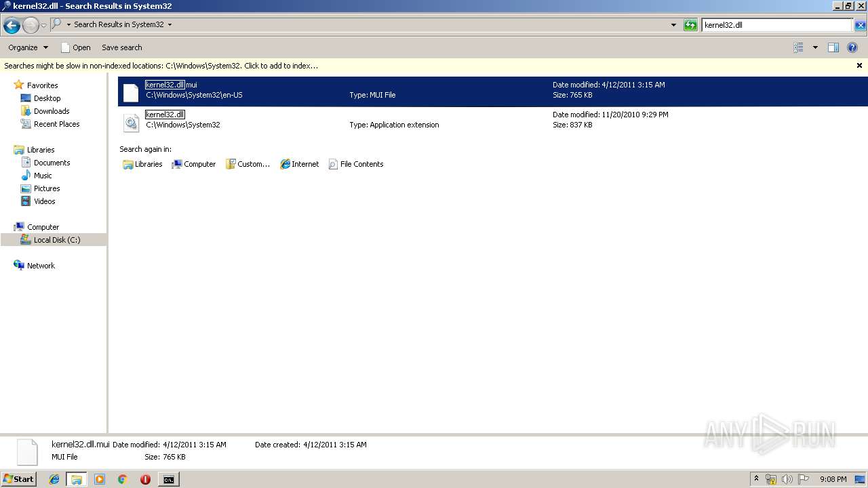Viewport: 868px width, 488px height.
Task: Launch Internet Explorer from taskbar
Action: (x=54, y=479)
